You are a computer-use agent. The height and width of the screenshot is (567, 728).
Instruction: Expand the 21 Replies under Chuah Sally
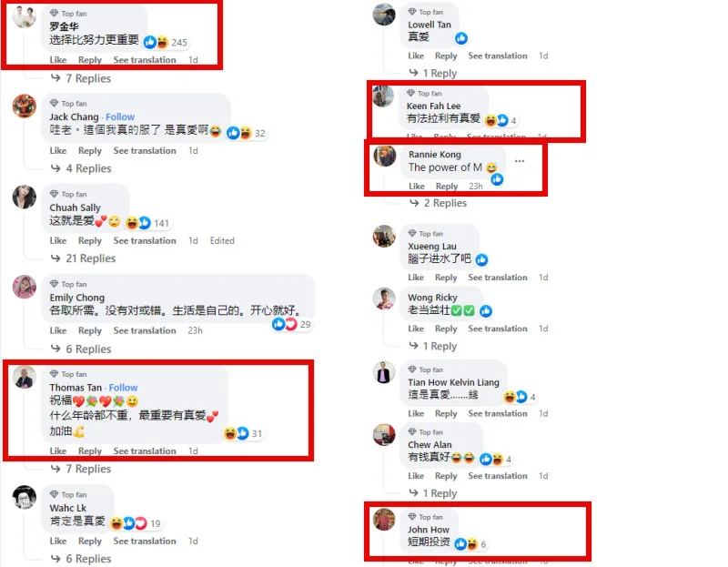coord(90,258)
